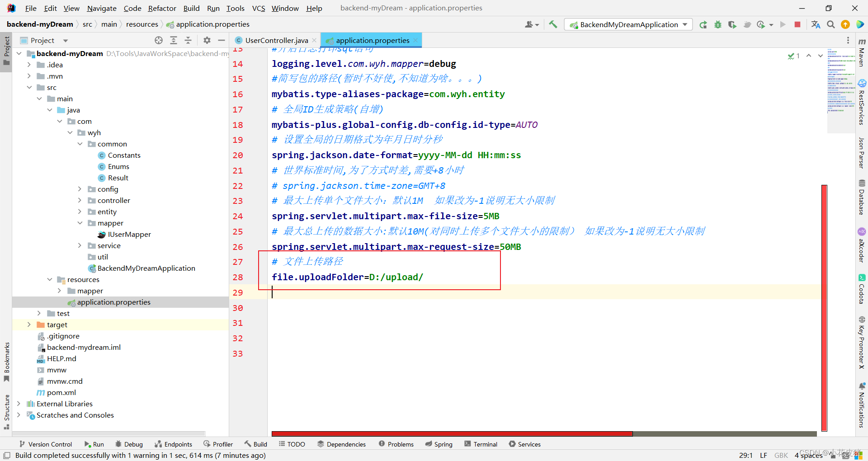Hide the Project tool window
This screenshot has height=461, width=868.
pos(222,40)
